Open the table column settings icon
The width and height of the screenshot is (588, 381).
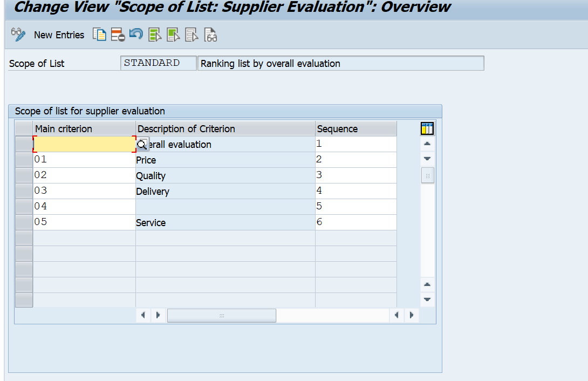coord(427,128)
